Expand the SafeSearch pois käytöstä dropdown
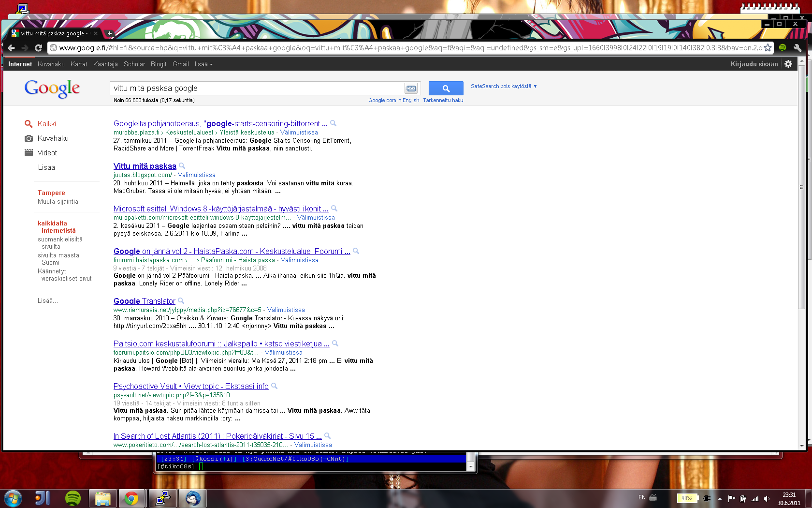Image resolution: width=812 pixels, height=508 pixels. pos(504,86)
